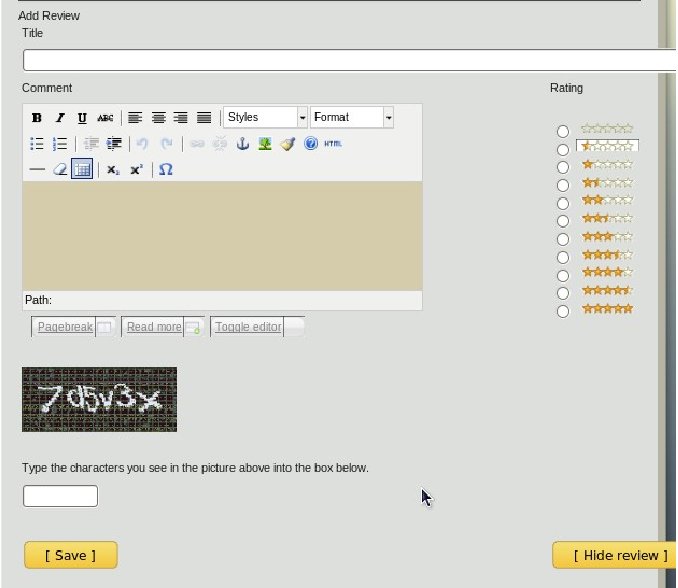Save the review

point(70,555)
